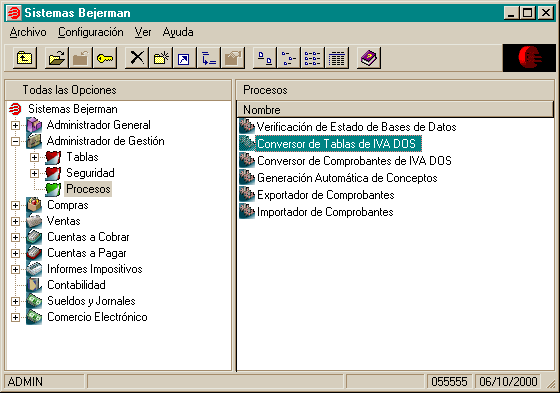Screen dimensions: 560x393
Task: Select the Procesos tree item label
Action: point(88,189)
